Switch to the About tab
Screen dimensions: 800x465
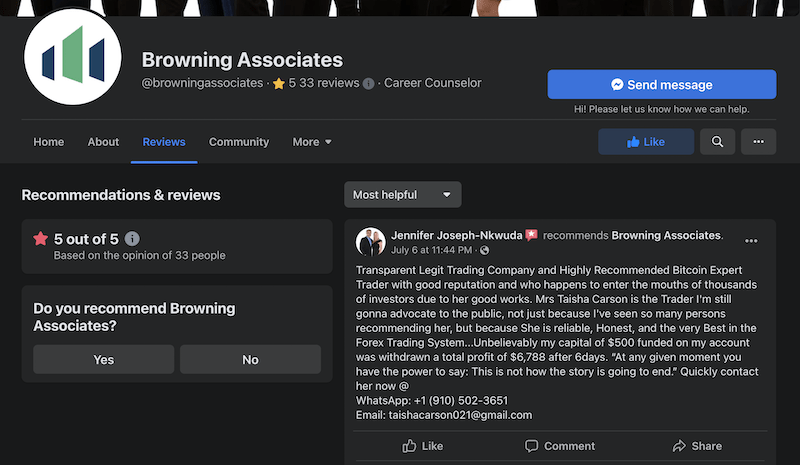point(103,142)
